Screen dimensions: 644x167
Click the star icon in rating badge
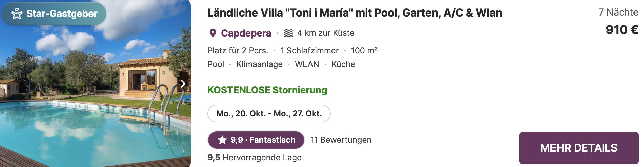point(222,140)
